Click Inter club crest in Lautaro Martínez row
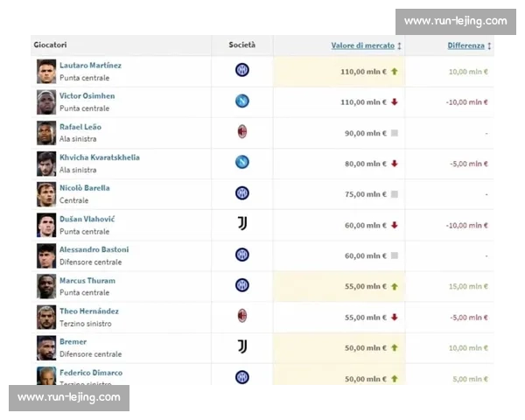Image resolution: width=525 pixels, height=420 pixels. coord(242,71)
